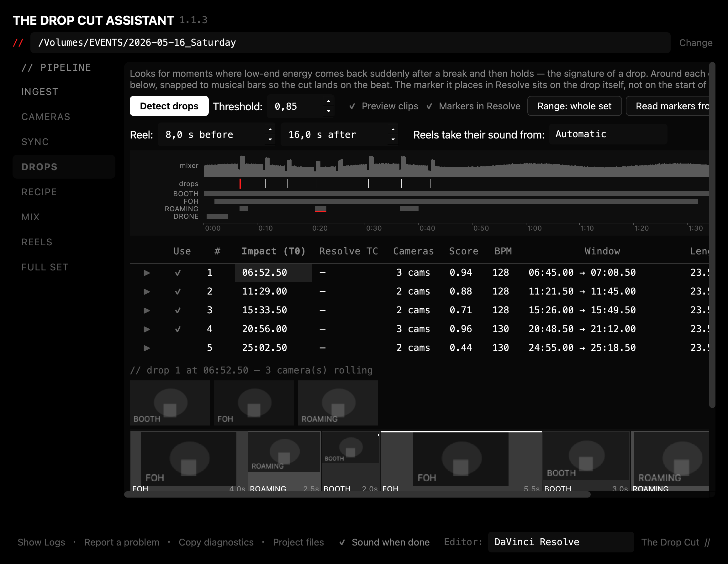The height and width of the screenshot is (564, 728).
Task: Decrease seconds after stepper
Action: (393, 139)
